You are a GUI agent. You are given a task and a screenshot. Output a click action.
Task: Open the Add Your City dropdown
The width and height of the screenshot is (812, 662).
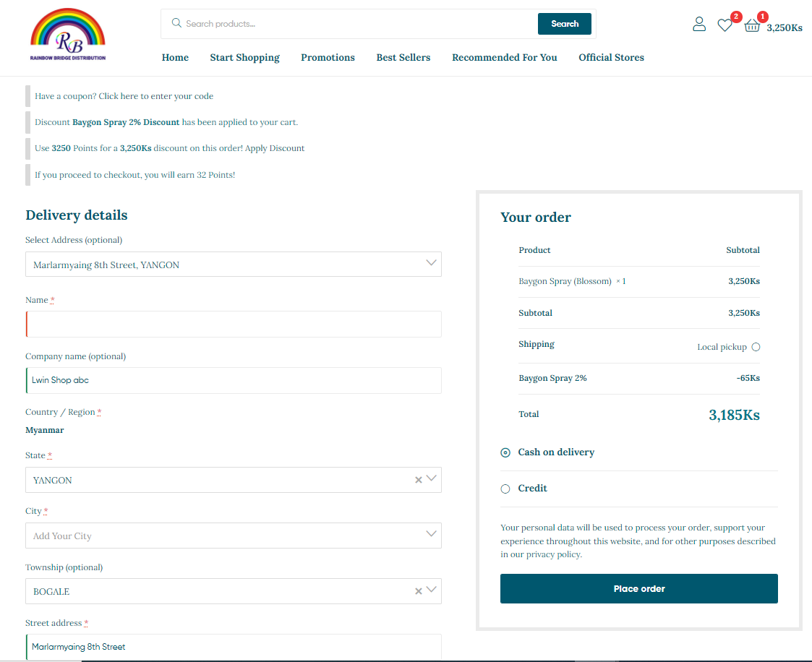point(234,536)
